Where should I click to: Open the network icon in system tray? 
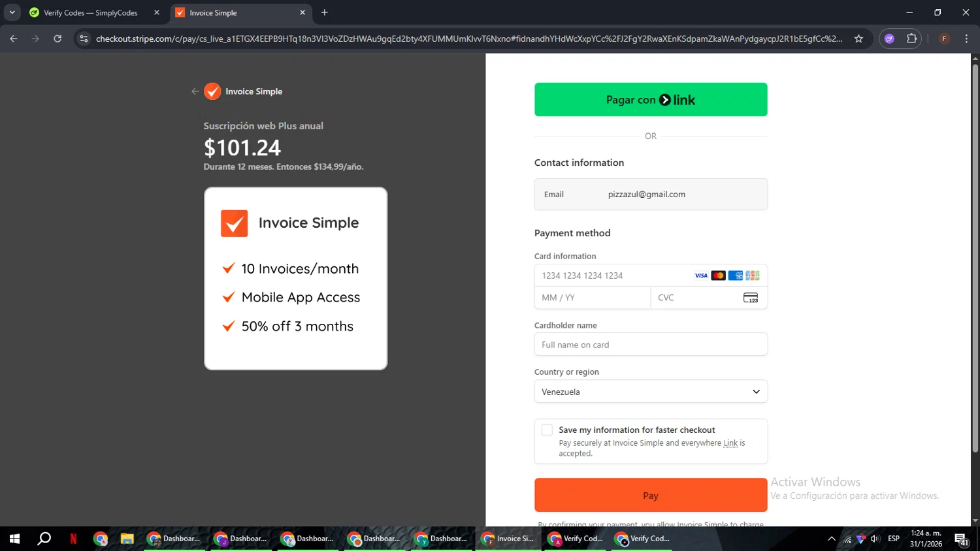[x=847, y=539]
